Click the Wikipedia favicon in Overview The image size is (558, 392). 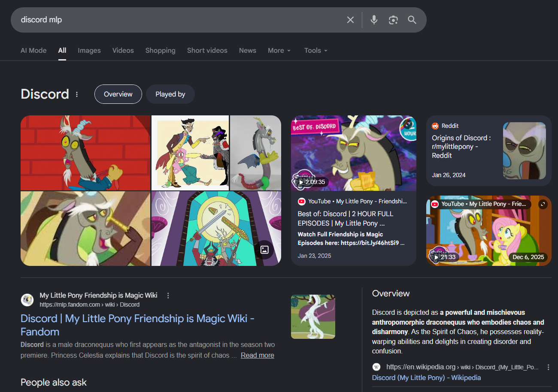click(x=376, y=367)
